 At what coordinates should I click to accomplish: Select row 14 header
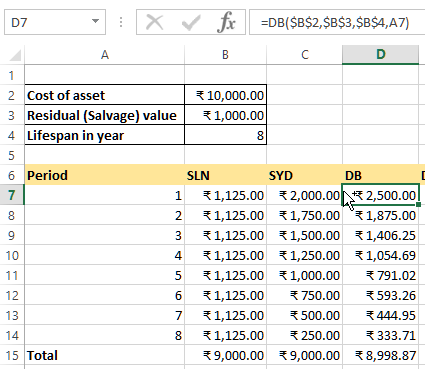click(12, 335)
